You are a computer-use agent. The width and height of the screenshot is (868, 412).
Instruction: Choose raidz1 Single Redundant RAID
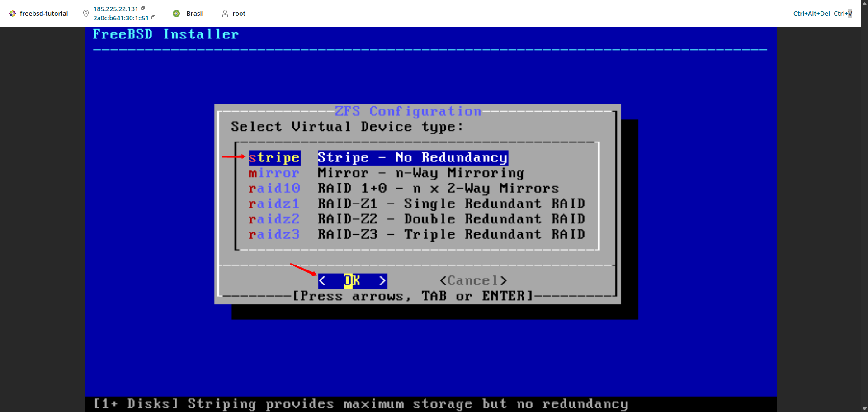pyautogui.click(x=417, y=204)
